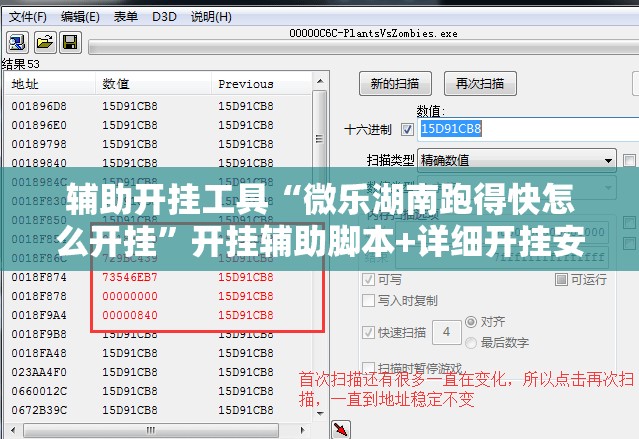This screenshot has height=439, width=639.
Task: Click the 数值 column header
Action: (x=153, y=84)
